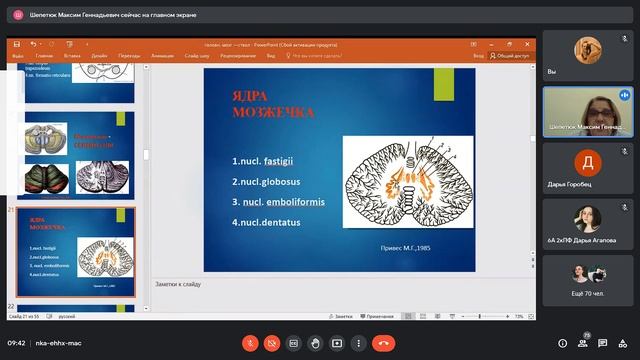Click the 'Ещё 70 чел.' more participants tile
Viewport: 640px width, 360px height.
588,280
